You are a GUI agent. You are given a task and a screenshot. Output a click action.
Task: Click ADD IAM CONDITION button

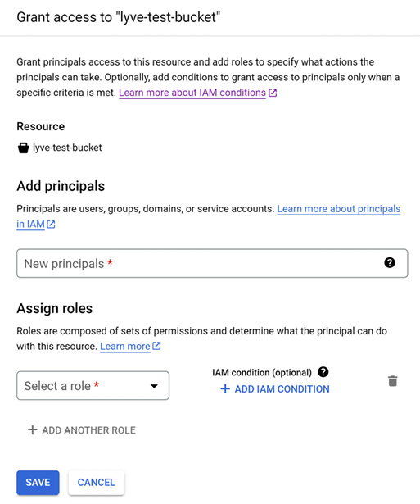tap(275, 388)
